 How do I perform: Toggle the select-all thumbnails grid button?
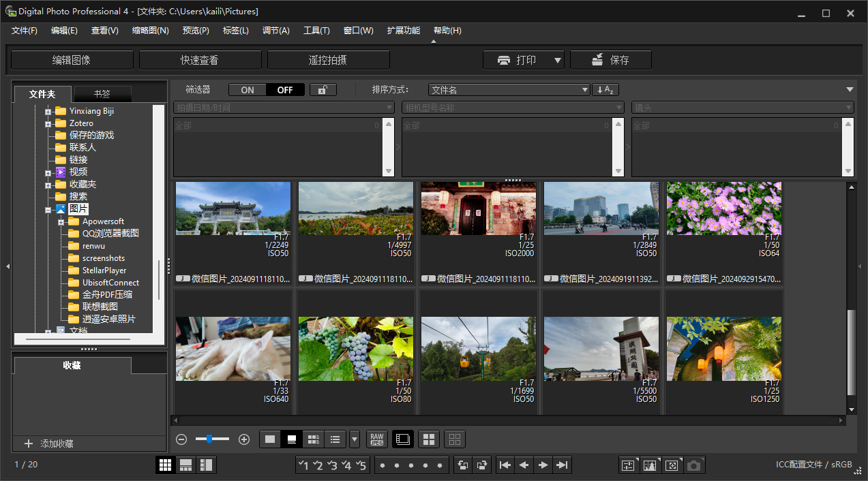click(x=429, y=439)
